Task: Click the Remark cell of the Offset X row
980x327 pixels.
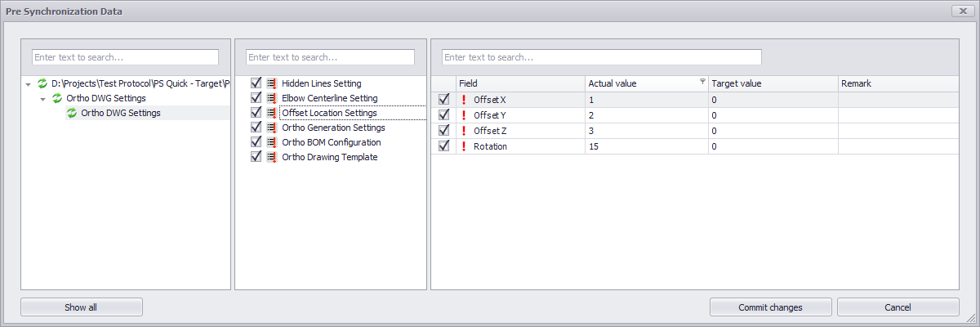Action: [898, 100]
